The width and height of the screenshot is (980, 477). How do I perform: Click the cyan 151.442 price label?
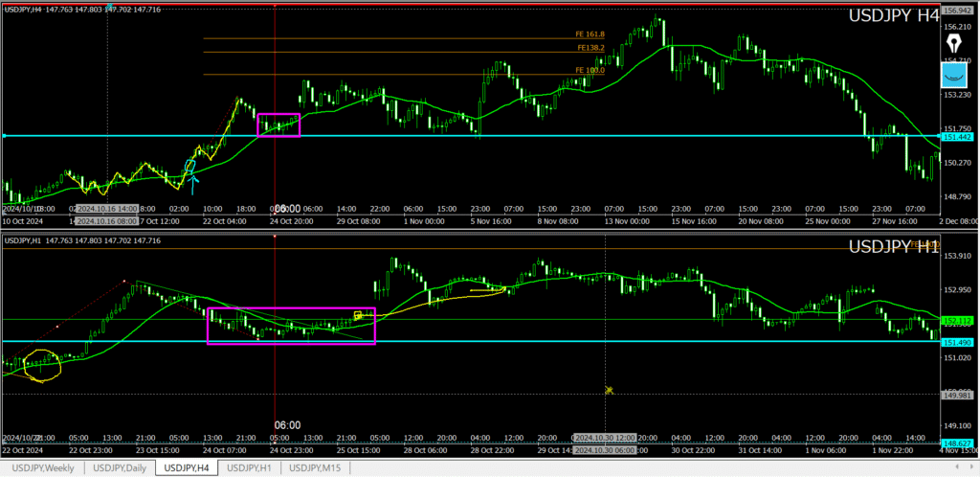point(957,137)
